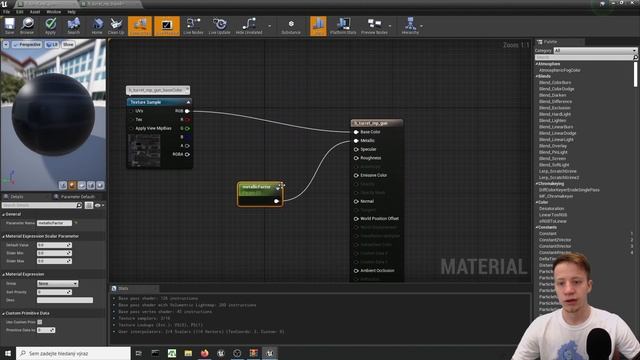Click the Search toolbar icon
640x360 pixels.
coord(73,26)
